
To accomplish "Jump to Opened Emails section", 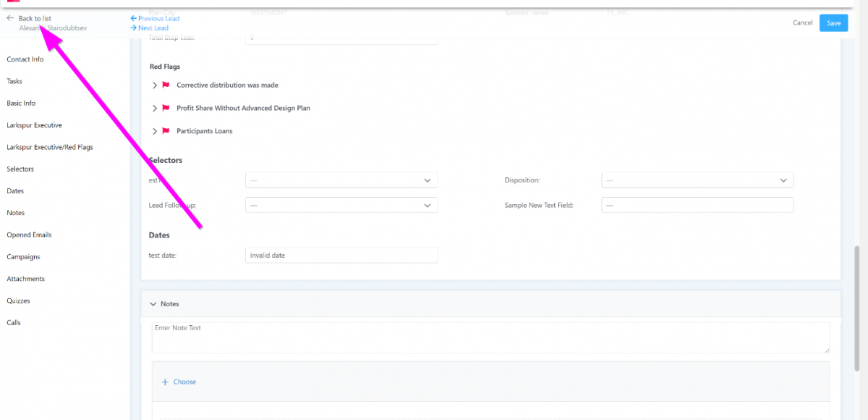I will coord(29,235).
